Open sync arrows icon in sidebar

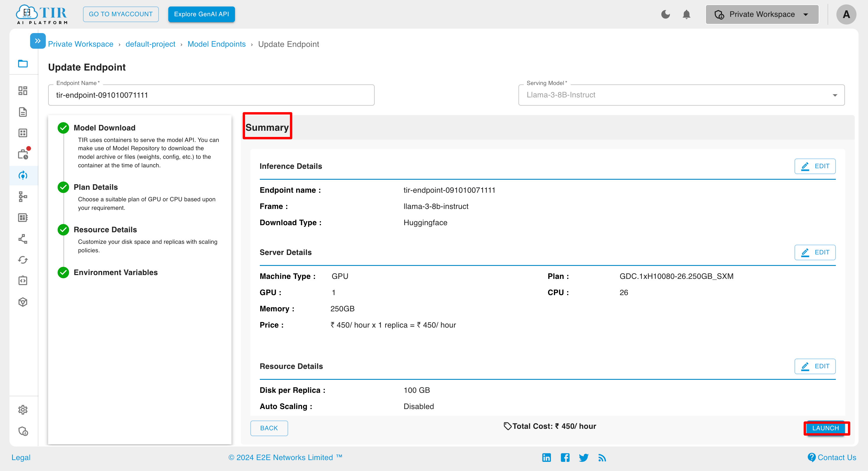pyautogui.click(x=23, y=260)
